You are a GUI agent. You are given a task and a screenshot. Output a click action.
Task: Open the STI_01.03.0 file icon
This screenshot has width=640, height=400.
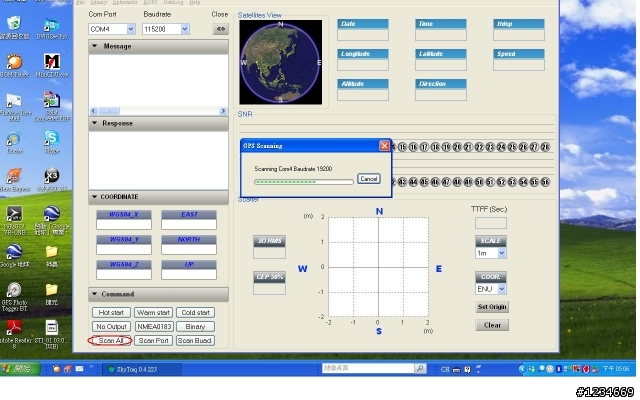(52, 328)
